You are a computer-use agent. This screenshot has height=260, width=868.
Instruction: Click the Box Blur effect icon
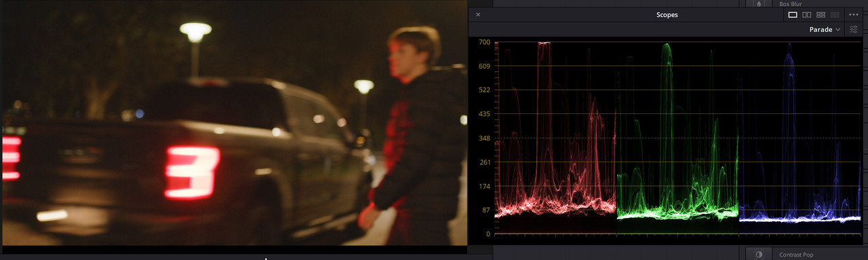tap(759, 3)
